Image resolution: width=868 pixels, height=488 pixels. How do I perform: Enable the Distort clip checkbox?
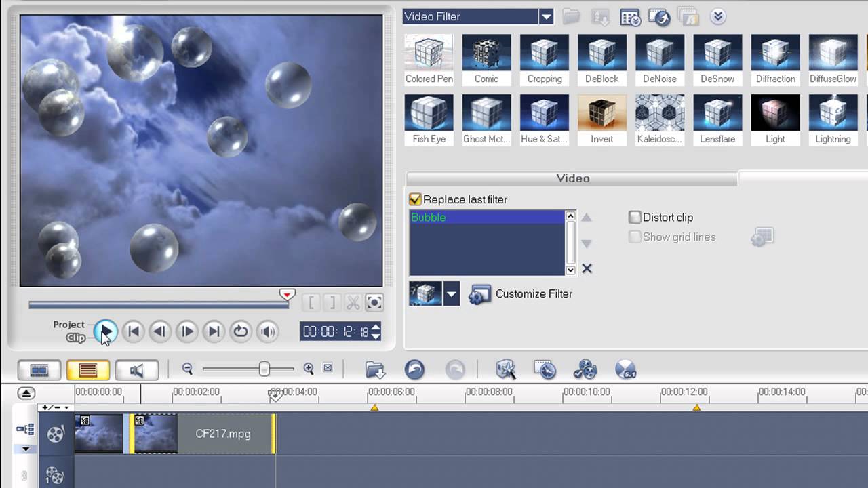[x=635, y=217]
